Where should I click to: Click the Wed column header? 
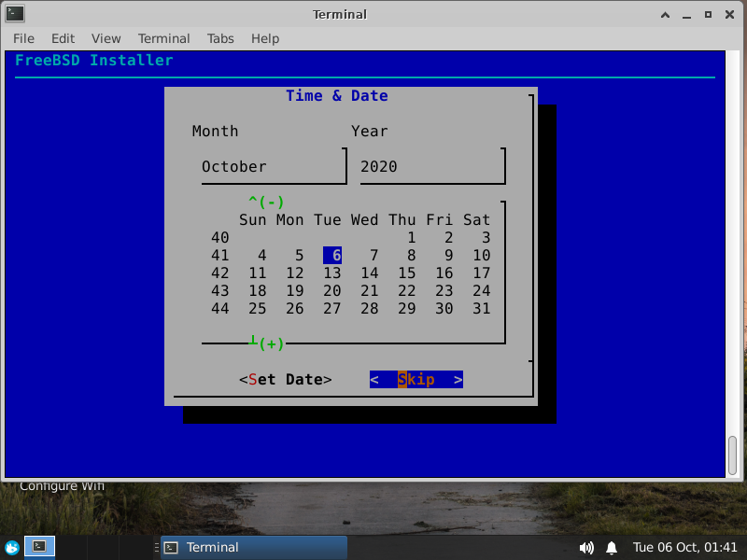365,220
